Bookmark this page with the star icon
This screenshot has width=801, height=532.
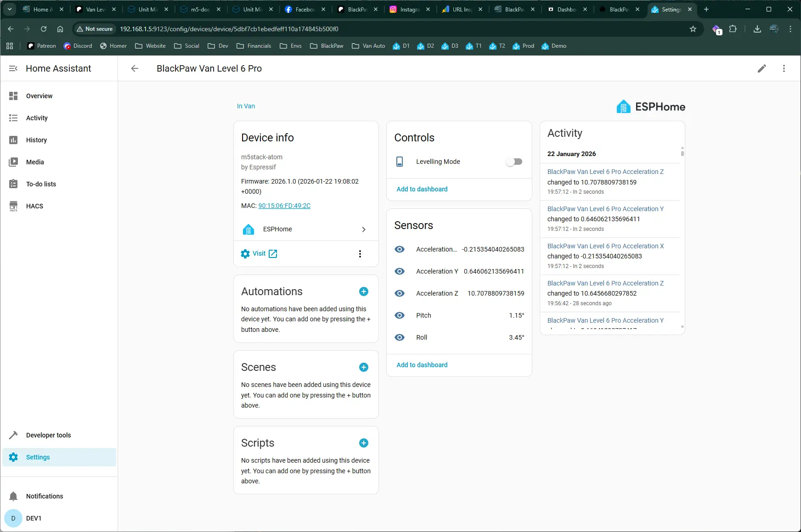693,29
